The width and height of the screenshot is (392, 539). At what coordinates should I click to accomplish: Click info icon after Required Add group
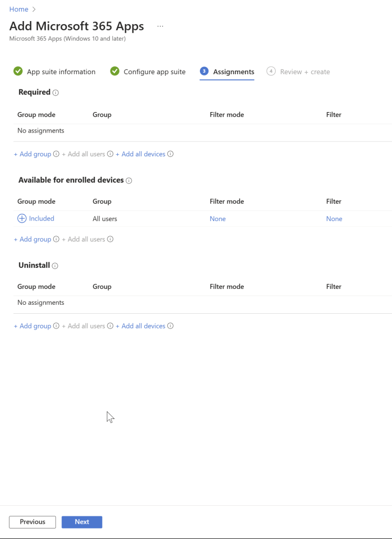56,154
